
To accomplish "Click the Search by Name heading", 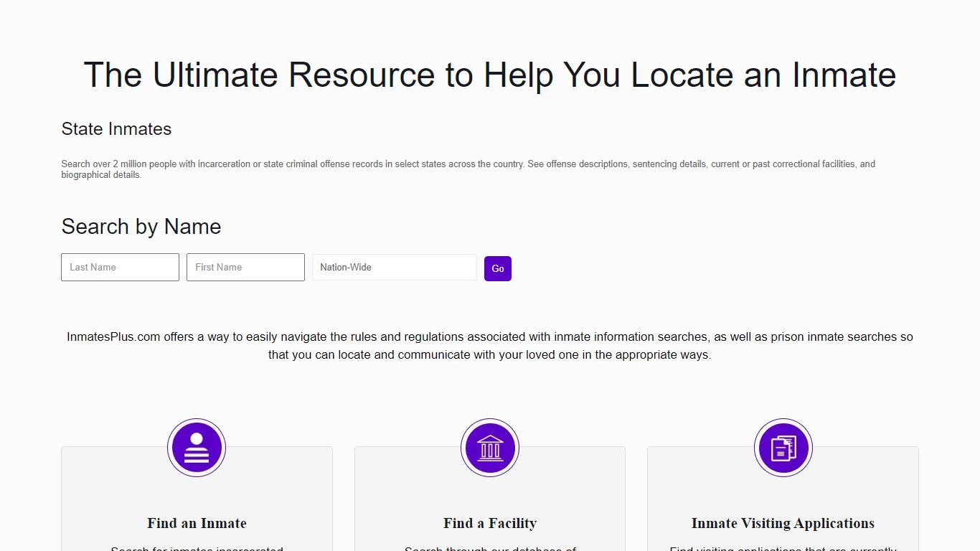I will (141, 227).
